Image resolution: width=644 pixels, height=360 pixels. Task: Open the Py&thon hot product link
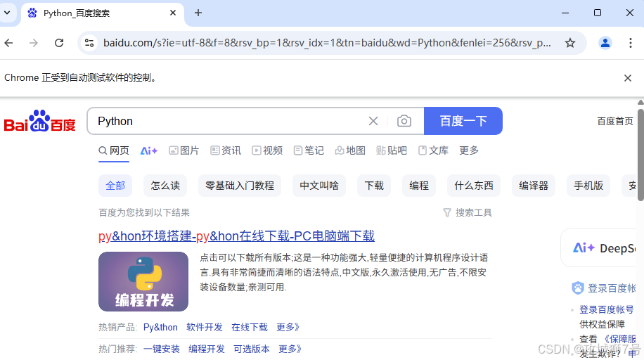tap(160, 327)
